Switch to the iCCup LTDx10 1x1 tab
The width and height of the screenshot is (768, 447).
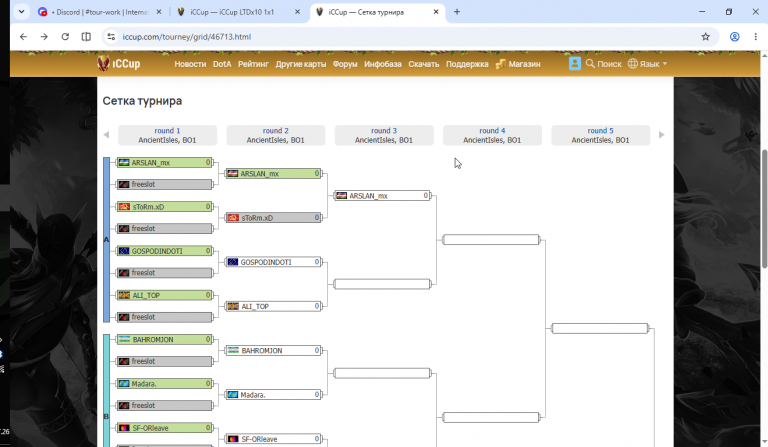tap(239, 12)
